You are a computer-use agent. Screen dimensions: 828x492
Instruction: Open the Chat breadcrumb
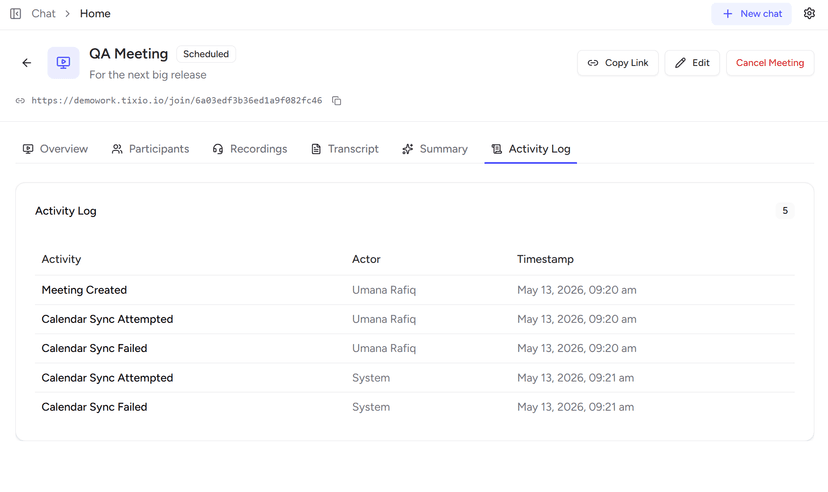tap(43, 14)
